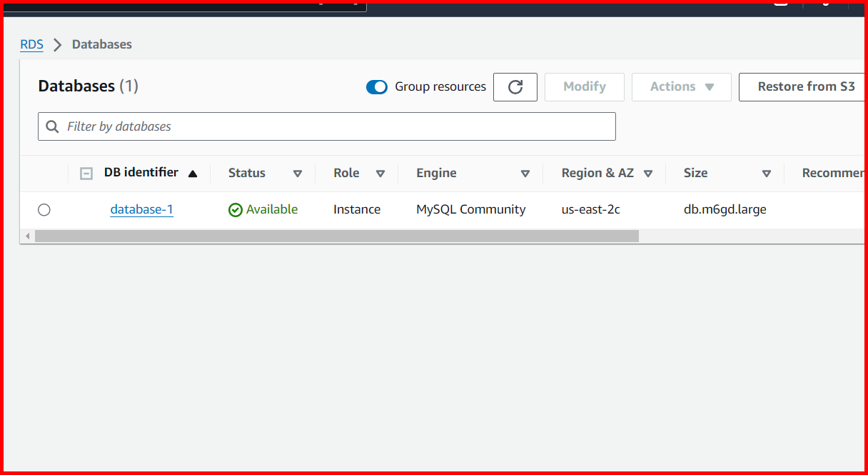Refresh the databases list

pos(515,86)
